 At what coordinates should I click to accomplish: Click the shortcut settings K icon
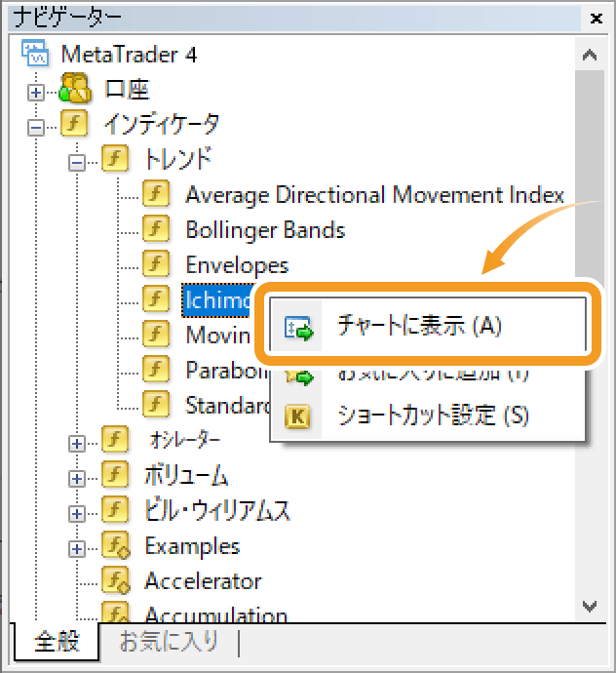tap(297, 416)
